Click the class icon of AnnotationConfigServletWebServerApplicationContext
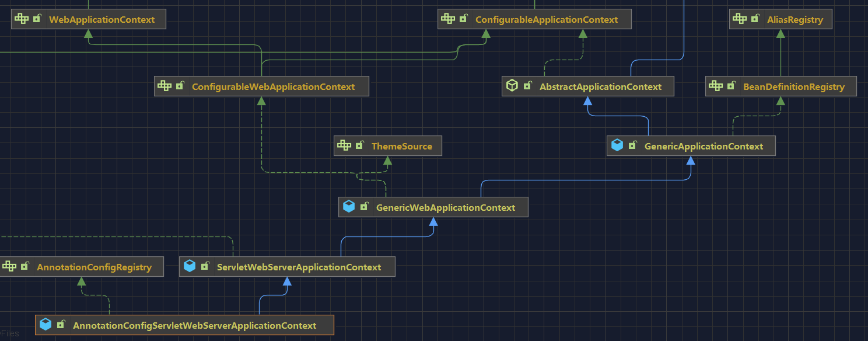868x341 pixels. pos(45,325)
